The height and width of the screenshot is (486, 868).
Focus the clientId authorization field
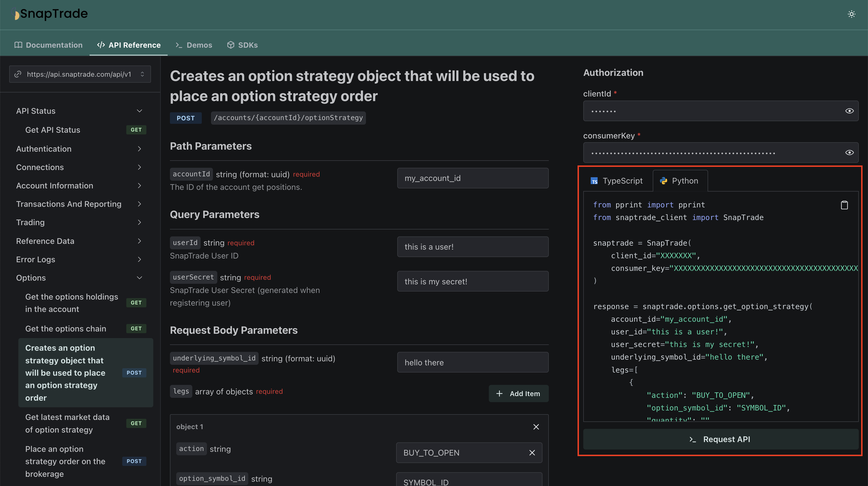pyautogui.click(x=720, y=111)
